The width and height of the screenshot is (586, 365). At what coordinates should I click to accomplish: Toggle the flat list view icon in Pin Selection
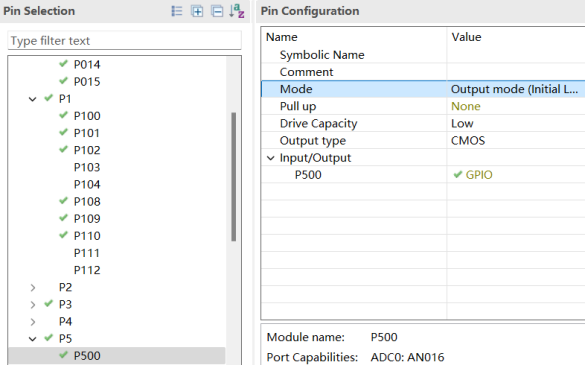[x=177, y=11]
